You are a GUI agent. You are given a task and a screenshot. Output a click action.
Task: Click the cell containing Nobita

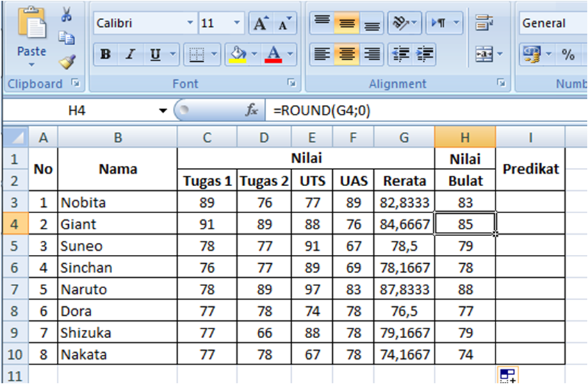(117, 202)
